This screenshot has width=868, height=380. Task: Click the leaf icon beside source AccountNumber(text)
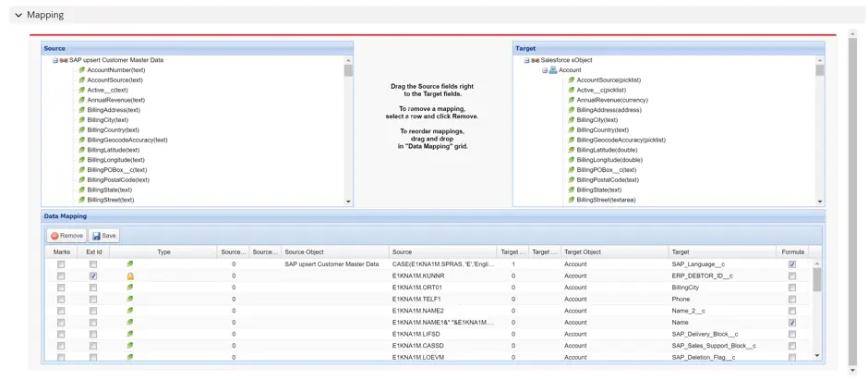pyautogui.click(x=81, y=70)
